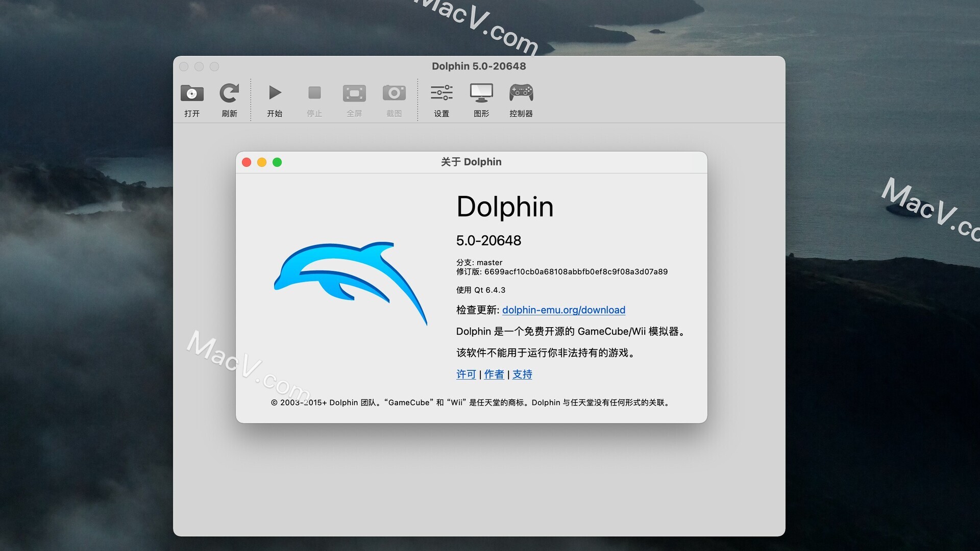Click the Screenshot (截图) camera icon
Screen dimensions: 980x551
[x=394, y=93]
